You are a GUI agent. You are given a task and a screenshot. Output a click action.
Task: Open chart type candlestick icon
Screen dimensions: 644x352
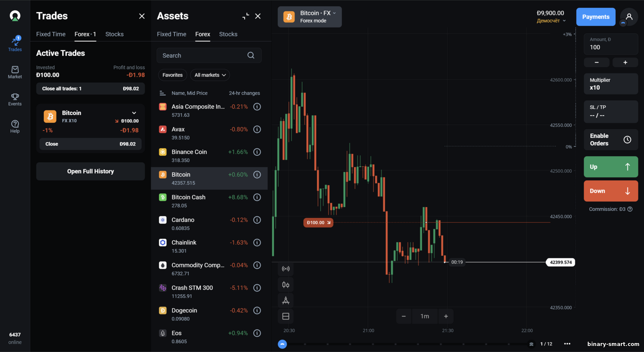click(x=286, y=285)
